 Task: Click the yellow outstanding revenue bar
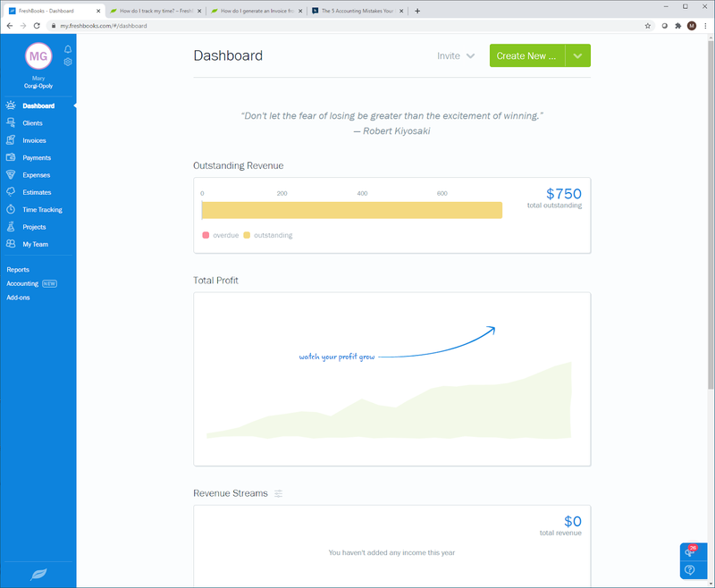click(x=352, y=210)
